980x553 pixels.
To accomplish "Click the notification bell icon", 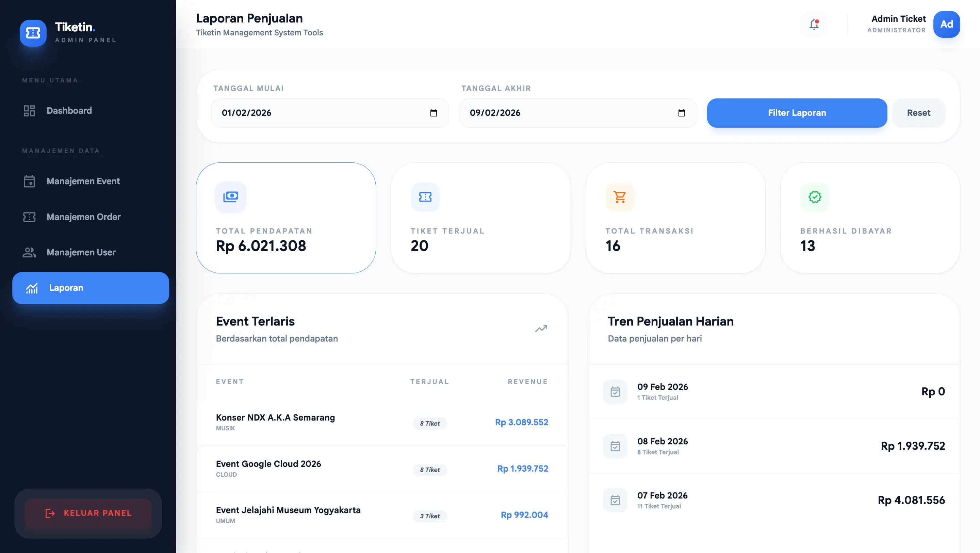I will point(814,25).
